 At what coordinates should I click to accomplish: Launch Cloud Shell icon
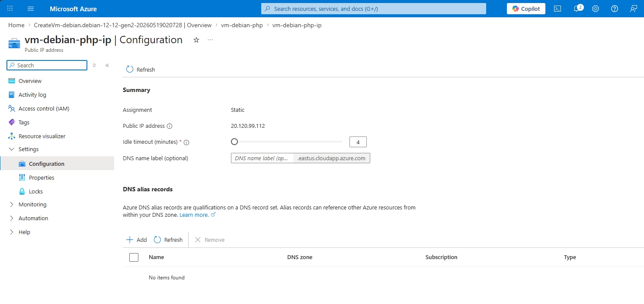558,9
